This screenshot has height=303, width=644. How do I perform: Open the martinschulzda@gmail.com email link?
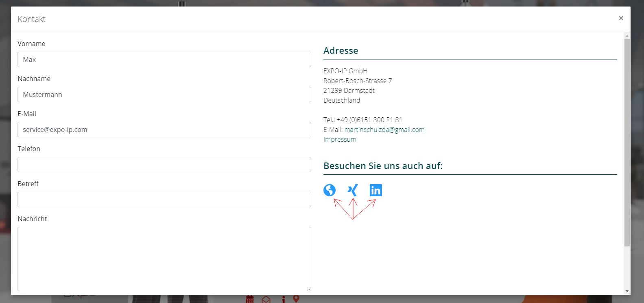click(x=384, y=130)
